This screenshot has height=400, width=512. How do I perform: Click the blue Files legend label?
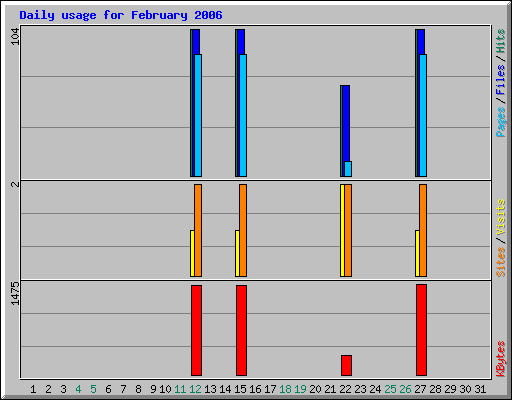pyautogui.click(x=500, y=80)
